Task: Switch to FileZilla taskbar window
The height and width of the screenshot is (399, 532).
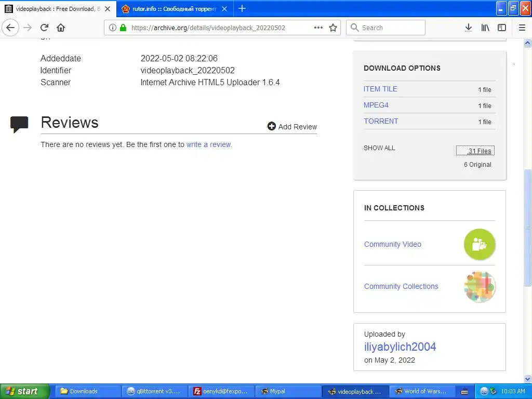Action: pyautogui.click(x=221, y=391)
